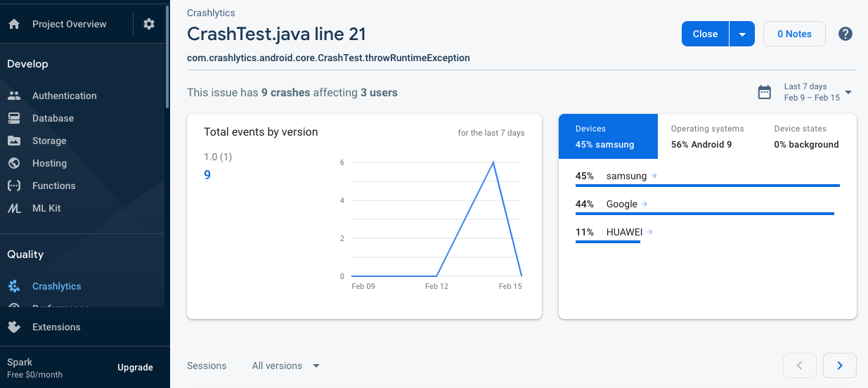Viewport: 868px width, 388px height.
Task: Click the samsung device percentage bar
Action: 707,185
